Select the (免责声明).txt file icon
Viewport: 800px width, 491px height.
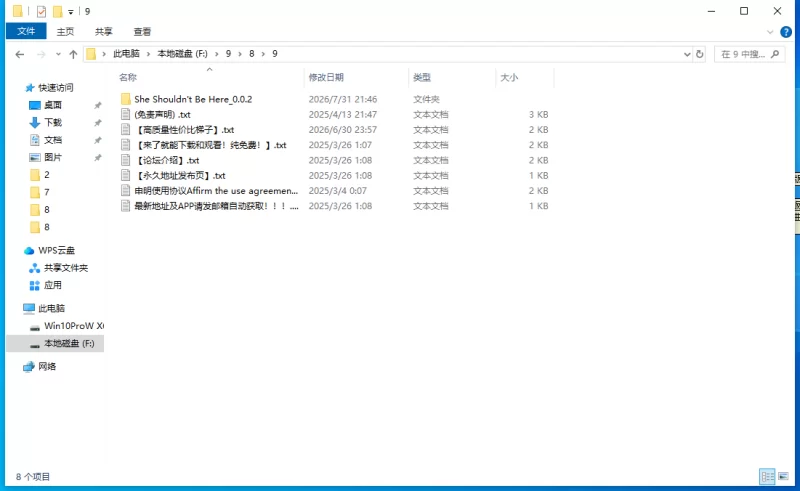click(x=126, y=114)
